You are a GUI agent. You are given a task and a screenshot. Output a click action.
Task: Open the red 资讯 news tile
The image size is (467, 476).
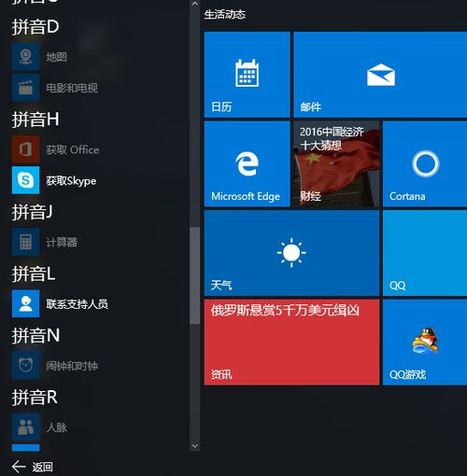(291, 343)
